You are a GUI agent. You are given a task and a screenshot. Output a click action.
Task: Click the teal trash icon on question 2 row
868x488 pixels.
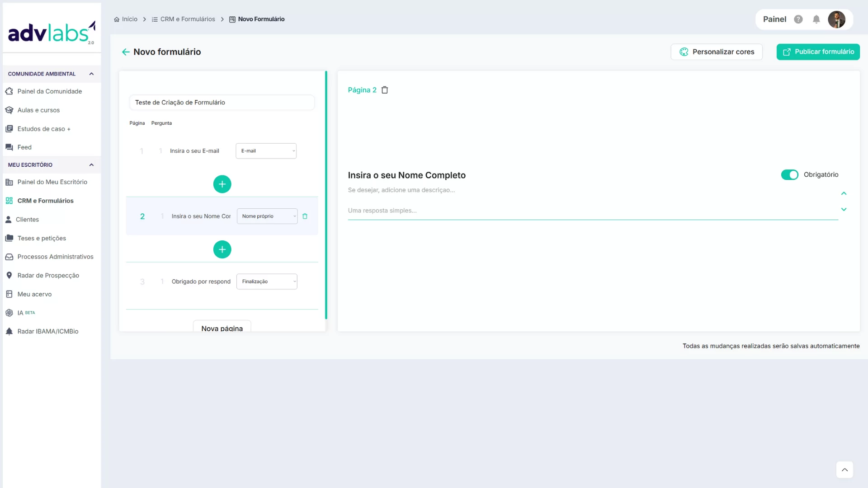pyautogui.click(x=305, y=216)
